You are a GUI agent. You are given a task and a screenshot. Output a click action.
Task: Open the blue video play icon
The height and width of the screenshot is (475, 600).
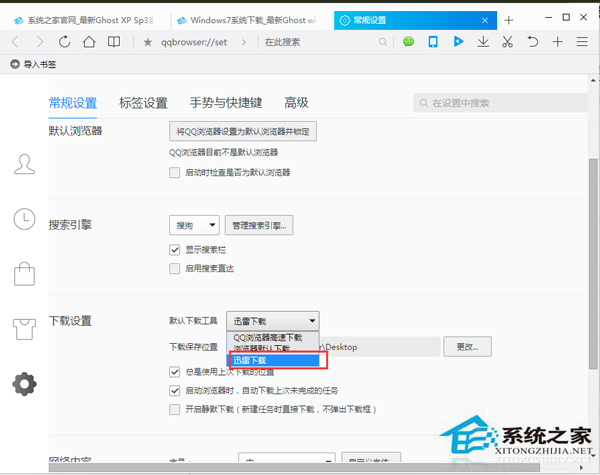coord(458,41)
